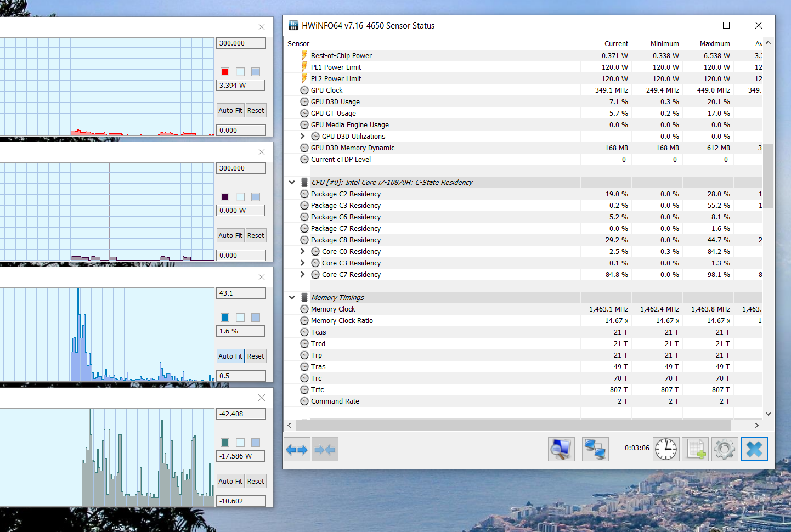Click the sensor list vertical scrollbar thumb

[x=768, y=176]
